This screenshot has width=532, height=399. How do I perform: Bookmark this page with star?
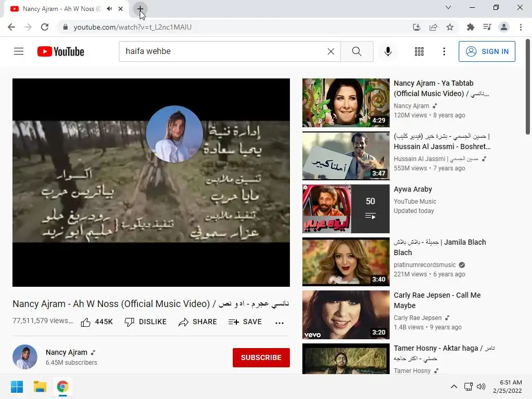(x=450, y=27)
